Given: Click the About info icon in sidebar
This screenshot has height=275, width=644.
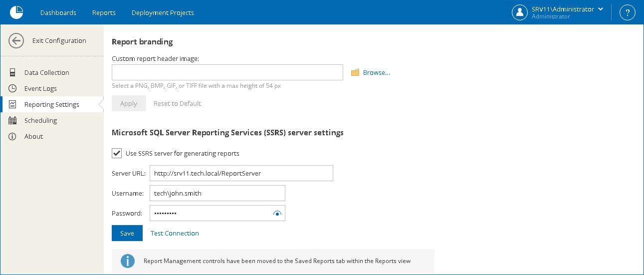Looking at the screenshot, I should tap(12, 136).
